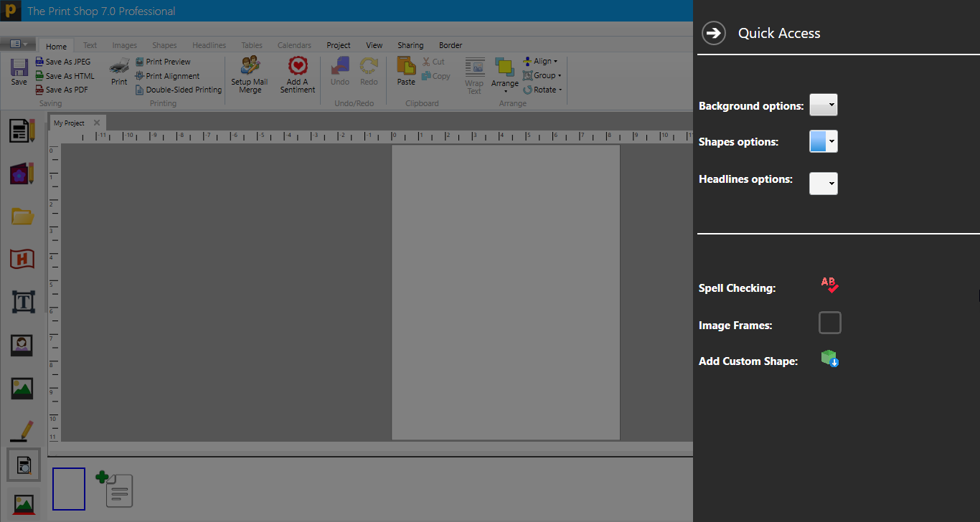Image resolution: width=980 pixels, height=522 pixels.
Task: Click the Wrap Text icon
Action: pos(474,76)
